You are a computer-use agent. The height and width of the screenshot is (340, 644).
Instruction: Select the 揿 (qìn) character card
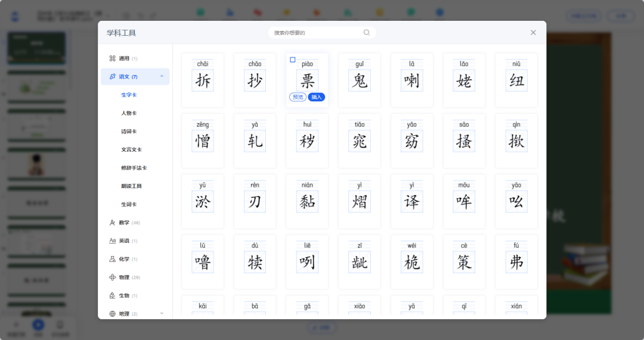pos(516,141)
